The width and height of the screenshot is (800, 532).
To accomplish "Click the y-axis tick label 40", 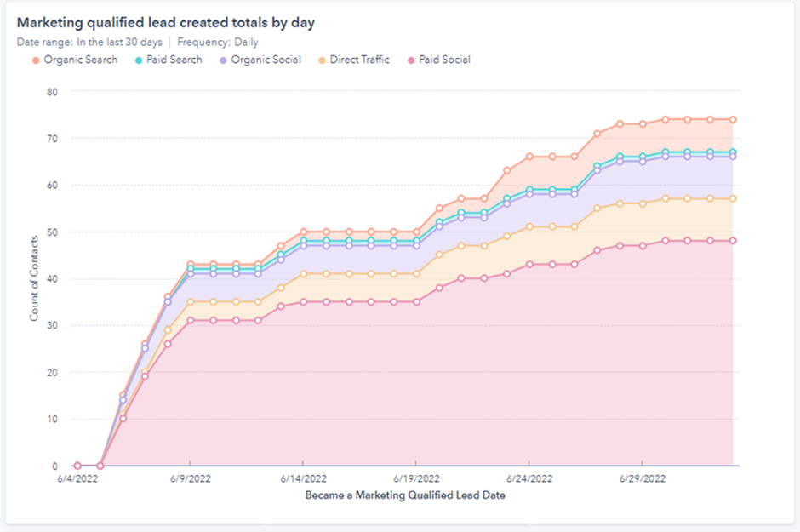I will (x=53, y=279).
